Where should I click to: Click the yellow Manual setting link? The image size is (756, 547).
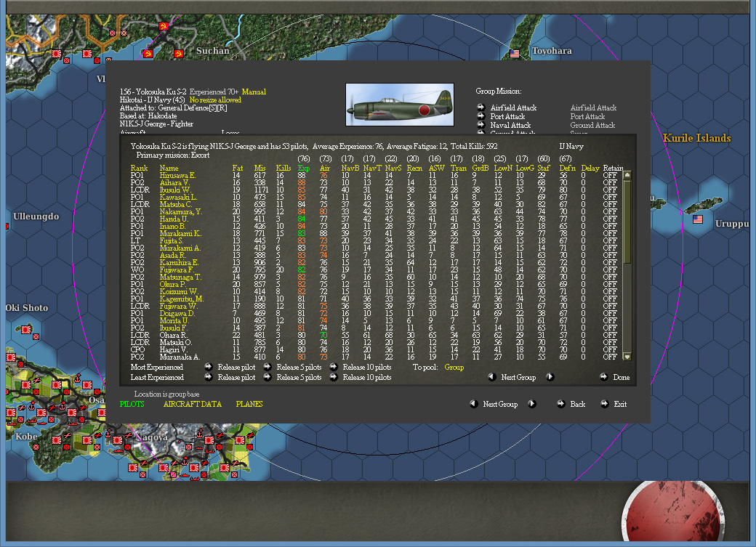click(254, 92)
